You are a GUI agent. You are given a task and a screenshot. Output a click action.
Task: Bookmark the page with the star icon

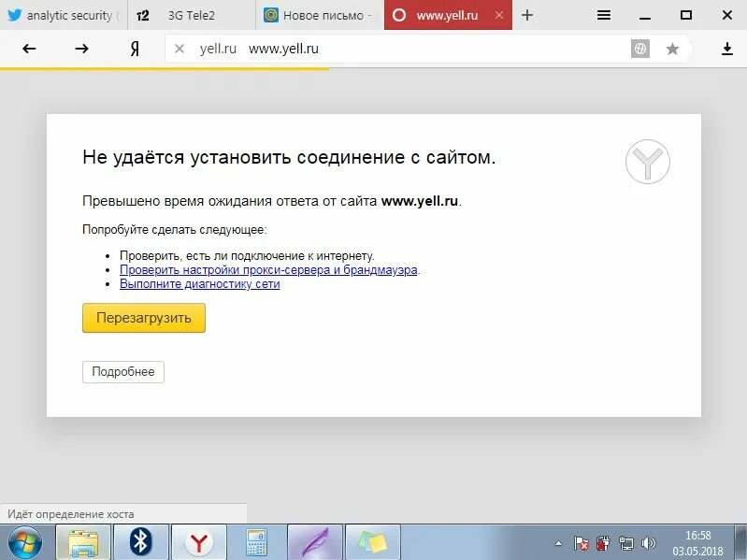(672, 49)
